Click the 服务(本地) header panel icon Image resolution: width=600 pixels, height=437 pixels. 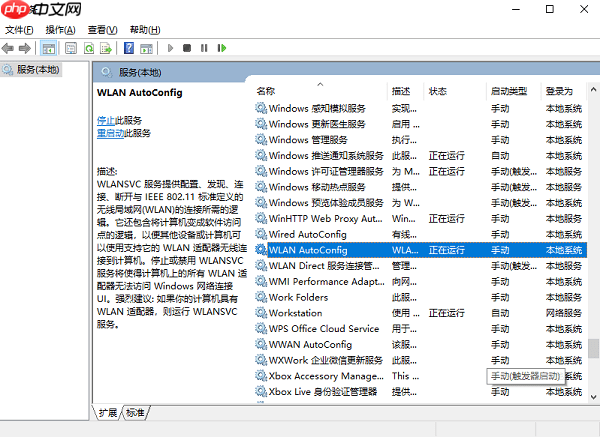pos(107,72)
